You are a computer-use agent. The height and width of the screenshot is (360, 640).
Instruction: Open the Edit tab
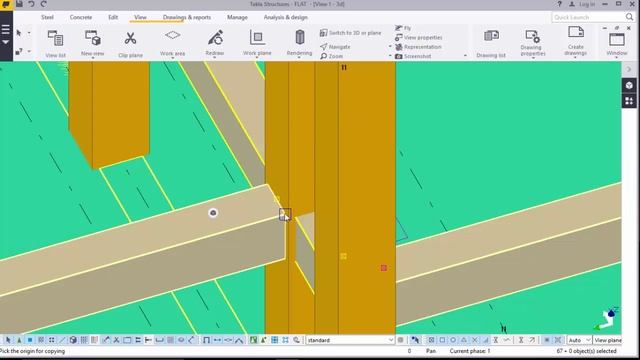click(x=113, y=17)
